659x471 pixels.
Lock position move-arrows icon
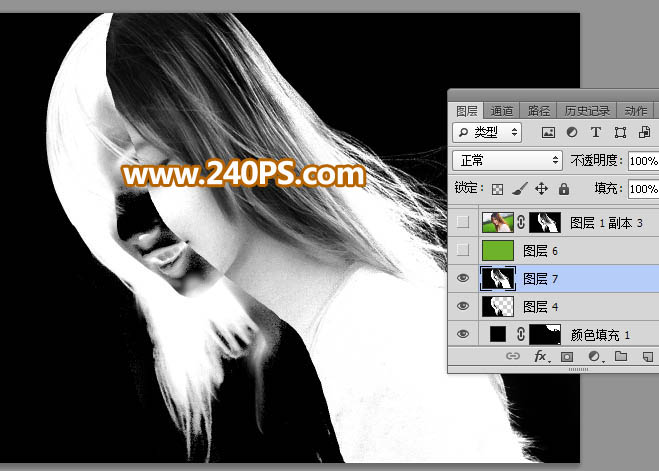[541, 189]
